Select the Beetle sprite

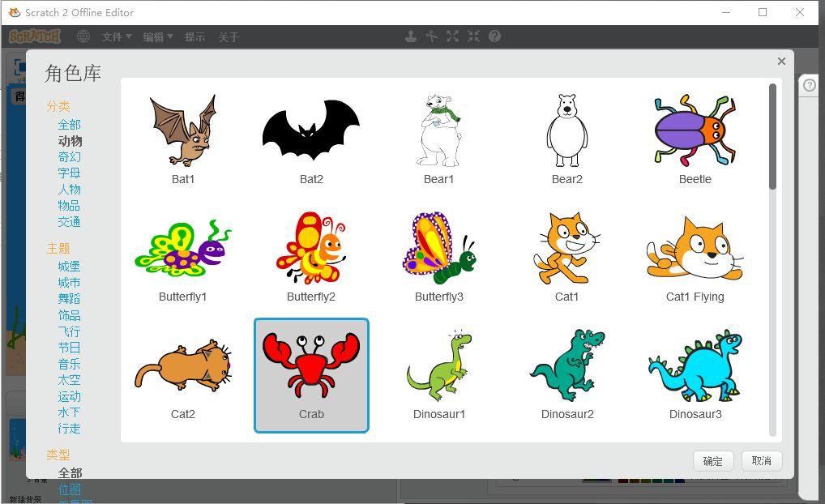point(695,139)
